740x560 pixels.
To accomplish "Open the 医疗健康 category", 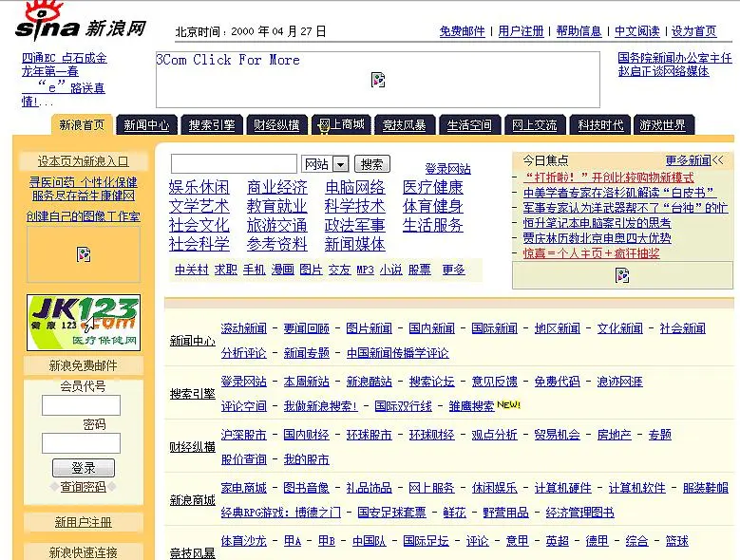I will coord(433,187).
